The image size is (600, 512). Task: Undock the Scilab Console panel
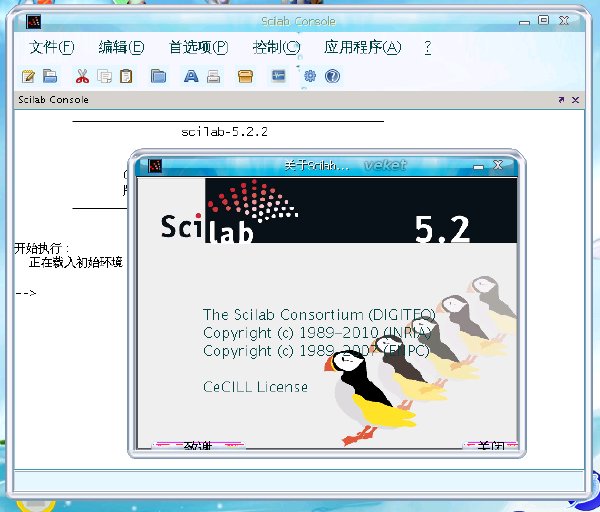[x=561, y=100]
